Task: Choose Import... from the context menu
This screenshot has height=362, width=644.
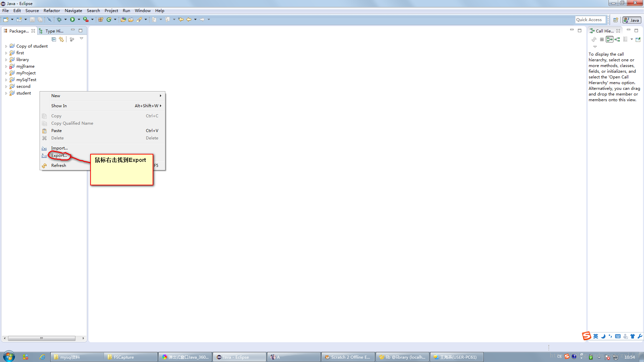Action: (x=103, y=148)
